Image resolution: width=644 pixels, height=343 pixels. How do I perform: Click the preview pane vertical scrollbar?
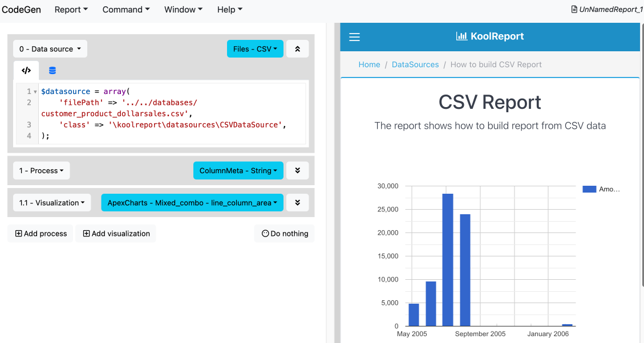642,154
